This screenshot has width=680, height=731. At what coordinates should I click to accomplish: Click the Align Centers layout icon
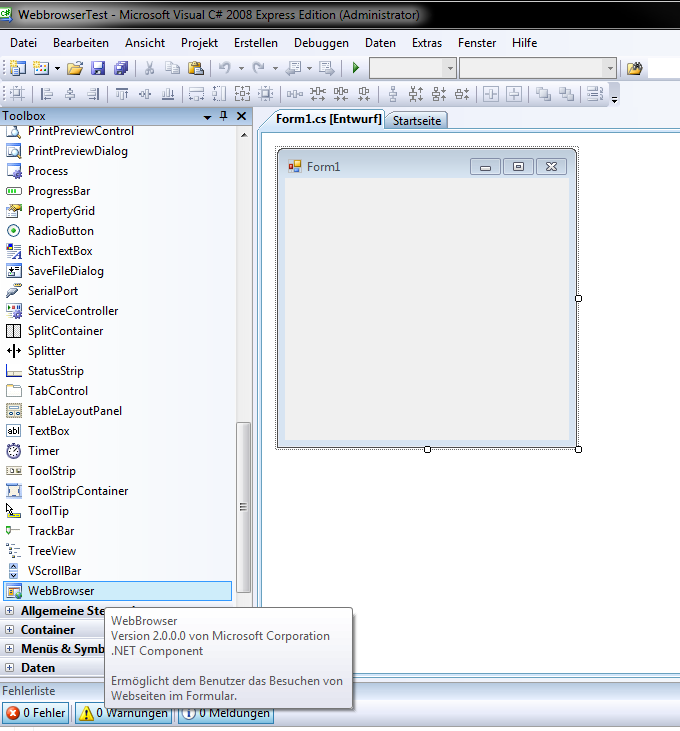tap(70, 94)
